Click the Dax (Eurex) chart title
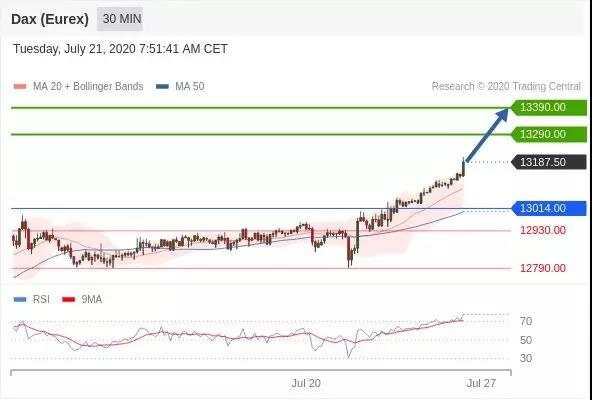The image size is (592, 400). (50, 19)
